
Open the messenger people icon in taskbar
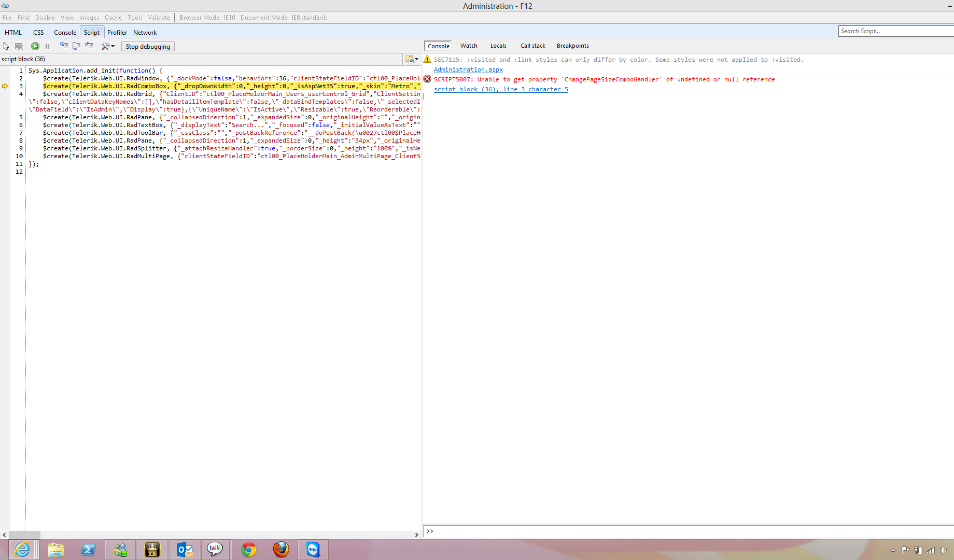click(x=120, y=550)
